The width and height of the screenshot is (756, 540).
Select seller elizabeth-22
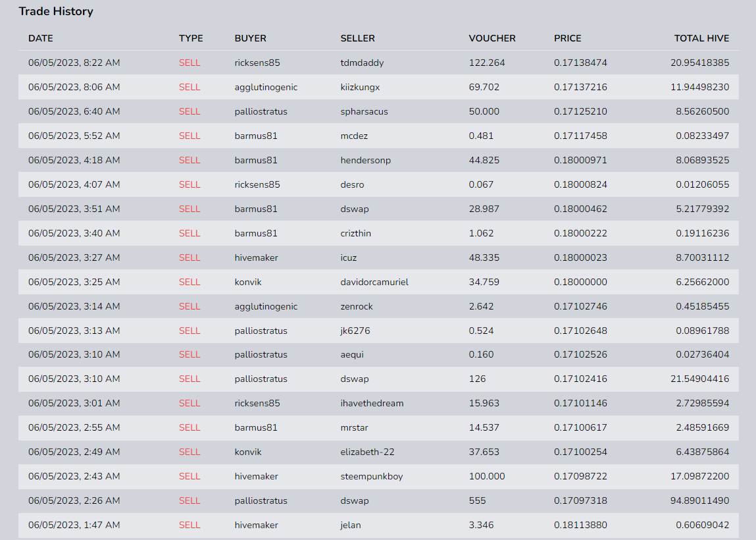[367, 452]
